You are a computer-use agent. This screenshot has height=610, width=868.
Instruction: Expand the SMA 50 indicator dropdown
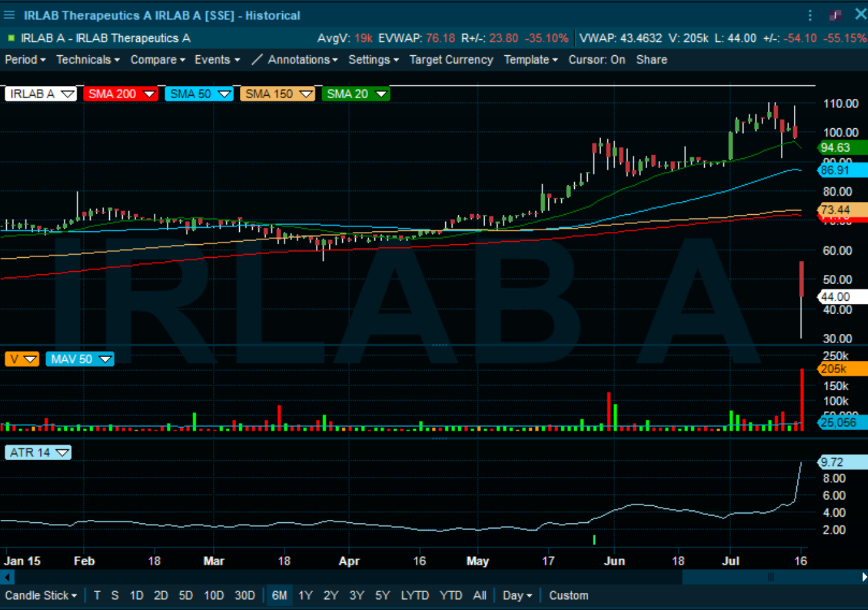(225, 94)
